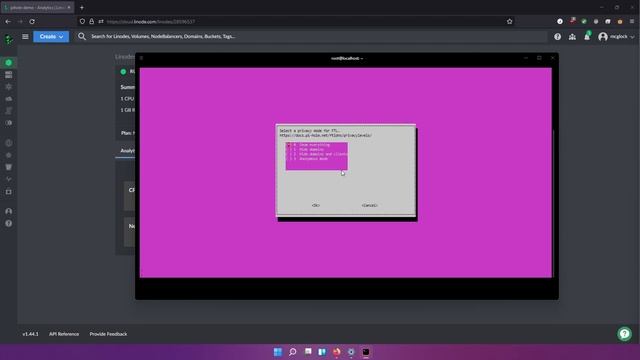Open the community icon in Linode header
The height and width of the screenshot is (360, 640).
click(572, 37)
